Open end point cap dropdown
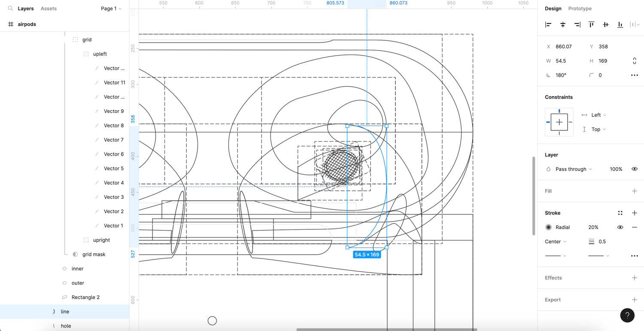 (x=599, y=256)
